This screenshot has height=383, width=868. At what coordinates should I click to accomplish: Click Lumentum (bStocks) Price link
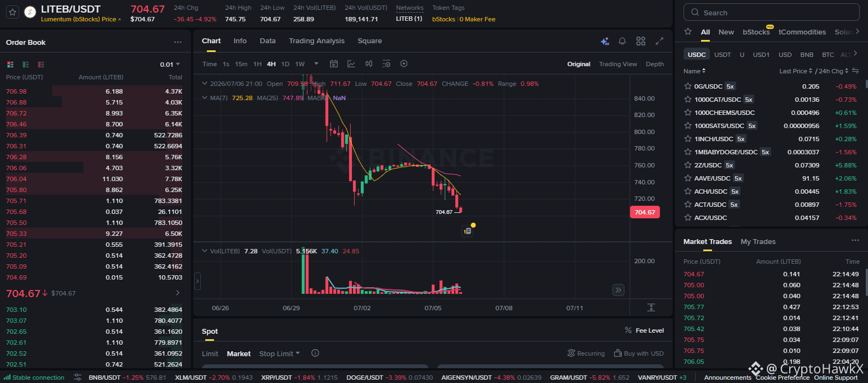(x=81, y=19)
